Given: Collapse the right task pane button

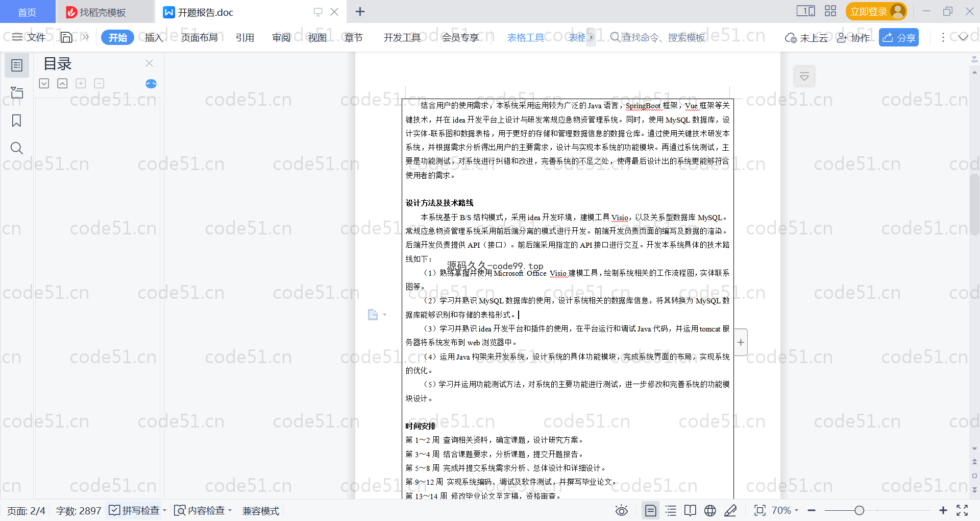Looking at the screenshot, I should pos(804,77).
